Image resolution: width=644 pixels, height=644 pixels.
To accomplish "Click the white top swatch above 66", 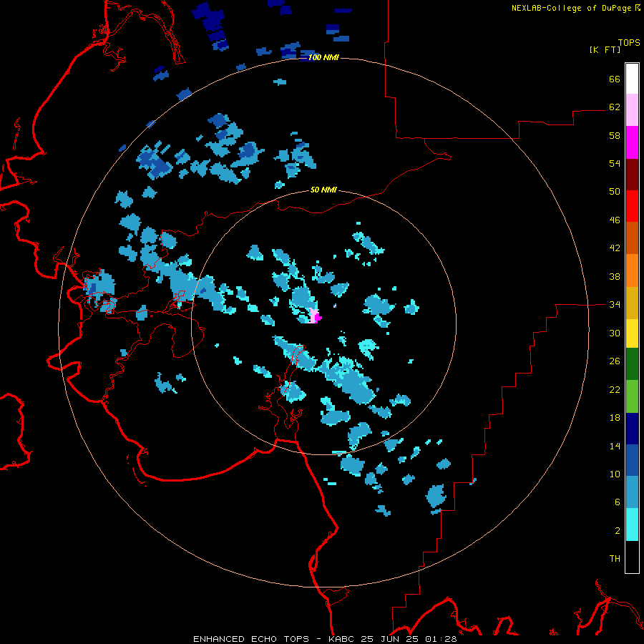I will coord(632,79).
